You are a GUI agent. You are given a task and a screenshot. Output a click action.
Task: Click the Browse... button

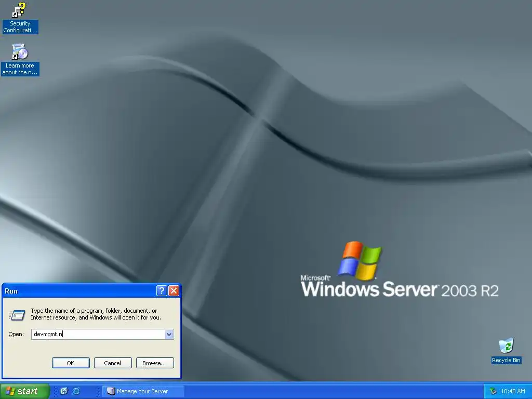[155, 363]
